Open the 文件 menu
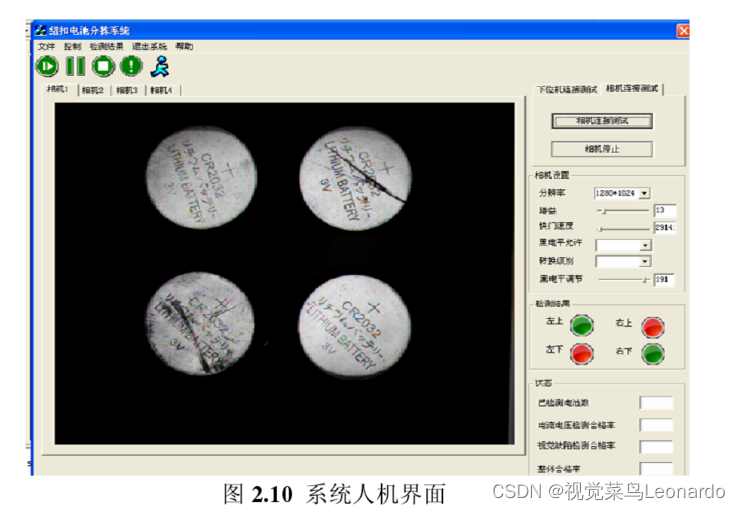The width and height of the screenshot is (740, 510). point(46,46)
